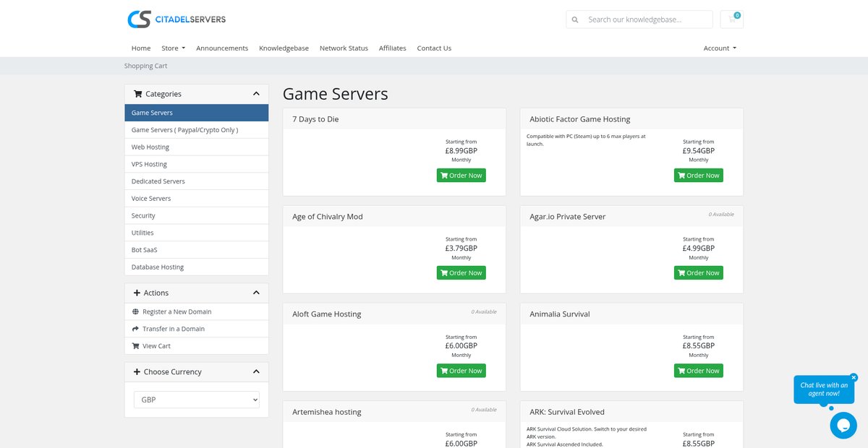This screenshot has height=448, width=868.
Task: Click share arrow icon by Transfer in a Domain
Action: click(x=135, y=329)
